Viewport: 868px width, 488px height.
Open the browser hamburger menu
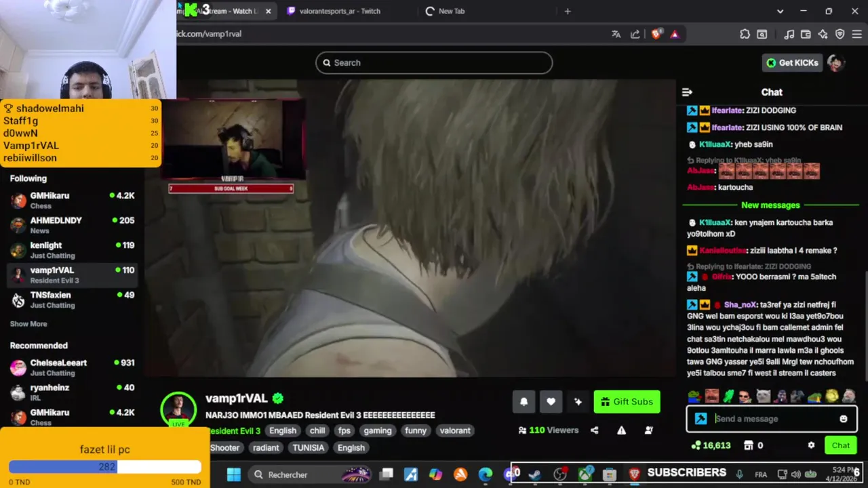(857, 34)
